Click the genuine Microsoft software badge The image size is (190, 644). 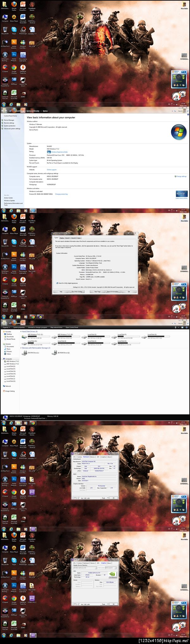[182, 193]
